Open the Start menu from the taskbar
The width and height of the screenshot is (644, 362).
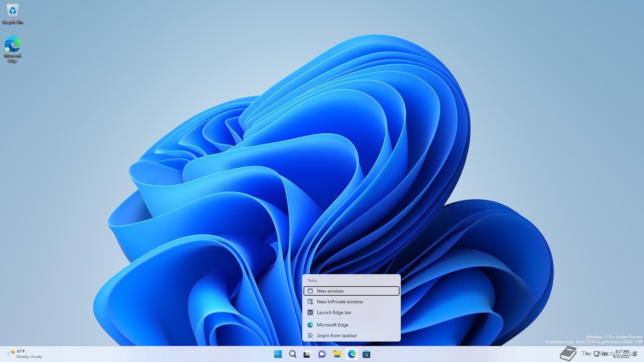coord(278,354)
